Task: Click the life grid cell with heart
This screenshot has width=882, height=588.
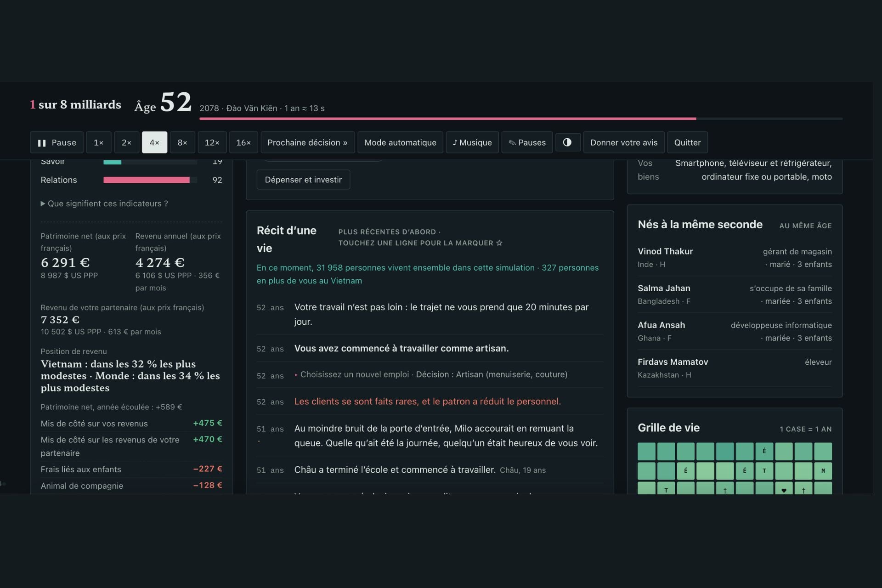Action: pos(784,488)
